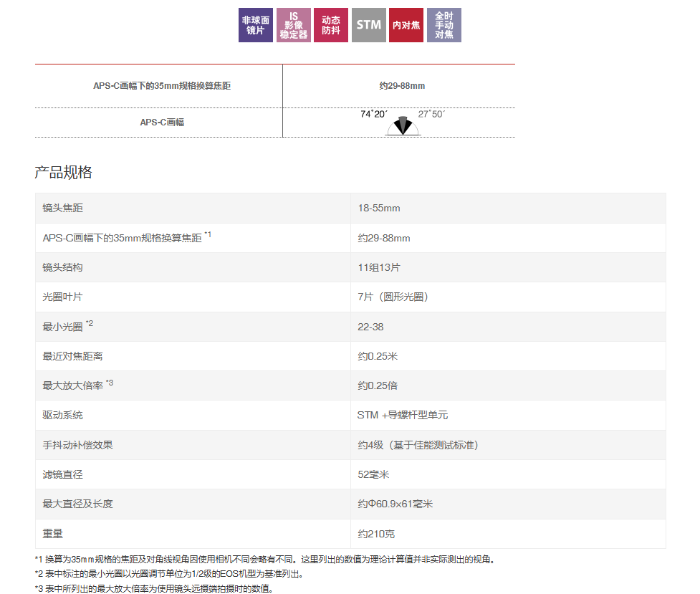Click the 最大放大倍率 *3 row label

77,385
